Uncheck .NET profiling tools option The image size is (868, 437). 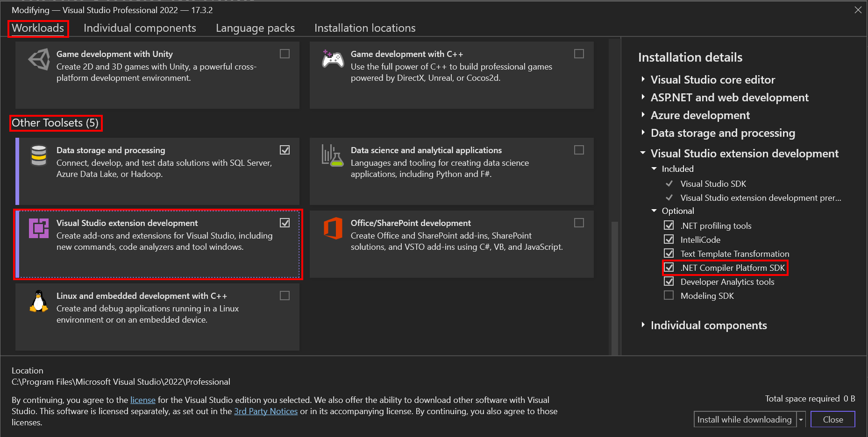(x=669, y=226)
